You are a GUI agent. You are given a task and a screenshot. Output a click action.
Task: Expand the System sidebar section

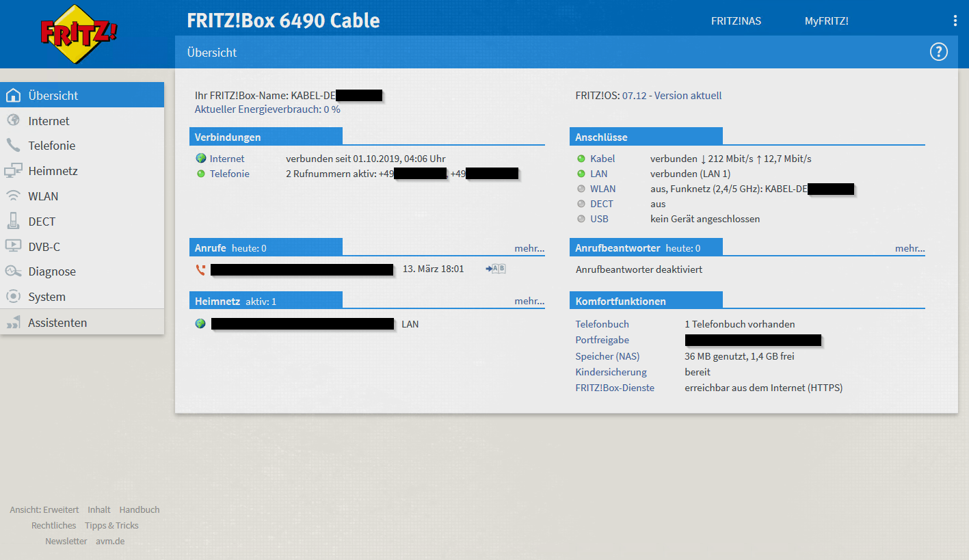[x=47, y=297]
